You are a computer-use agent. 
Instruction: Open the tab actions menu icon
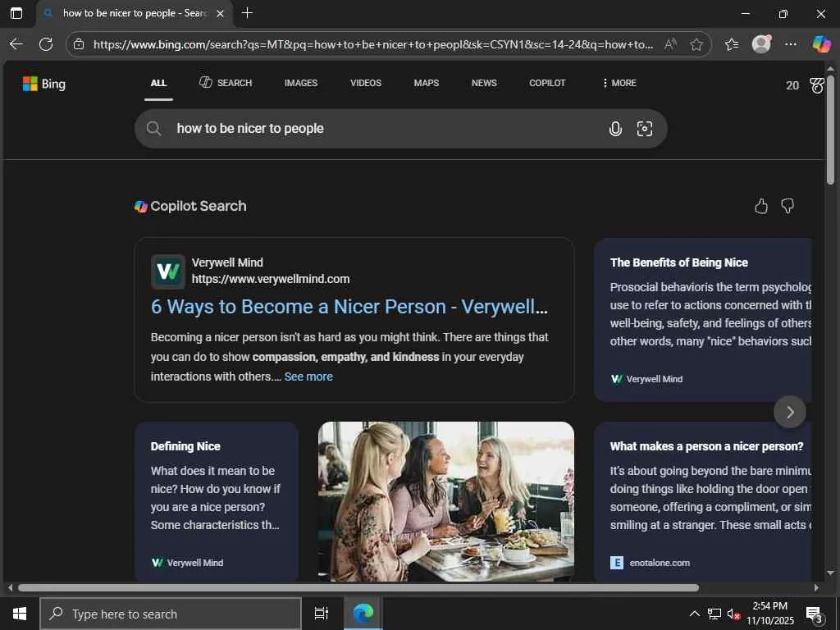click(x=16, y=13)
